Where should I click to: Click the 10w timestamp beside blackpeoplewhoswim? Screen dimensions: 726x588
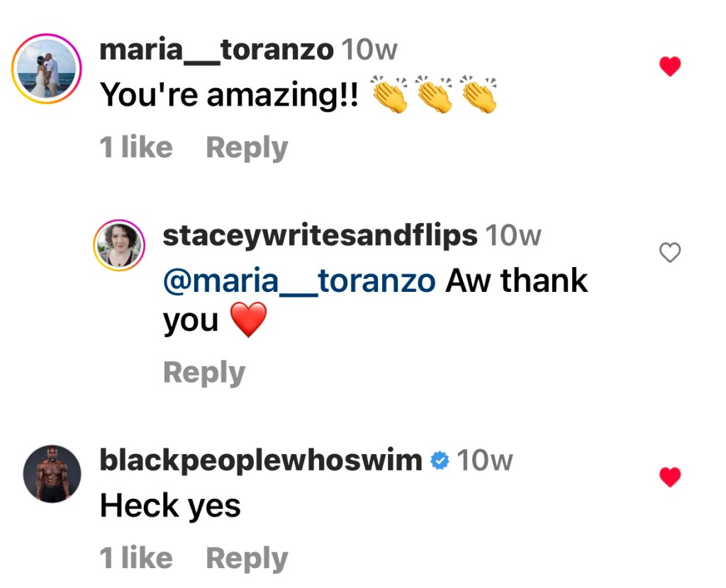484,461
